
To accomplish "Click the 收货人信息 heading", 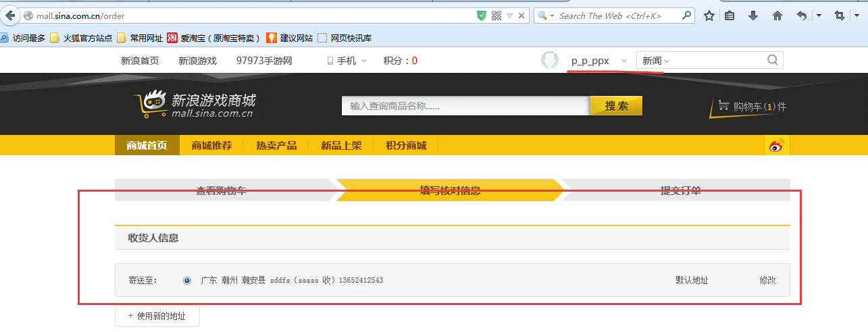I will pyautogui.click(x=153, y=238).
